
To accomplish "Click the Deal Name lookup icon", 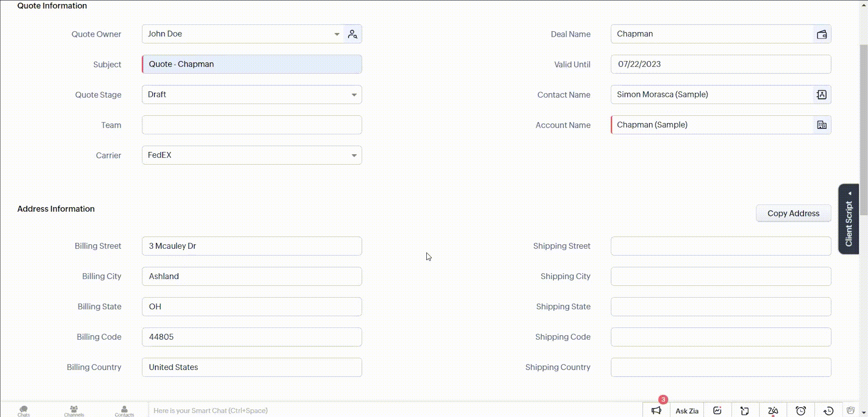I will (x=821, y=34).
